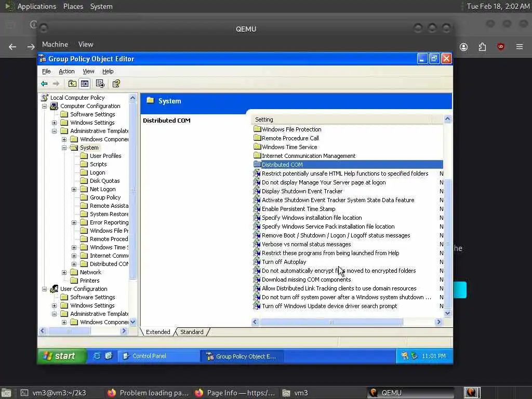This screenshot has width=532, height=399.
Task: Open the File menu
Action: (46, 71)
